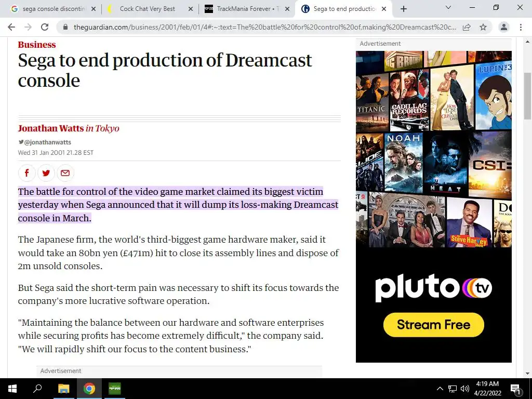The width and height of the screenshot is (532, 399).
Task: Share this page using the address bar icon
Action: tap(467, 27)
